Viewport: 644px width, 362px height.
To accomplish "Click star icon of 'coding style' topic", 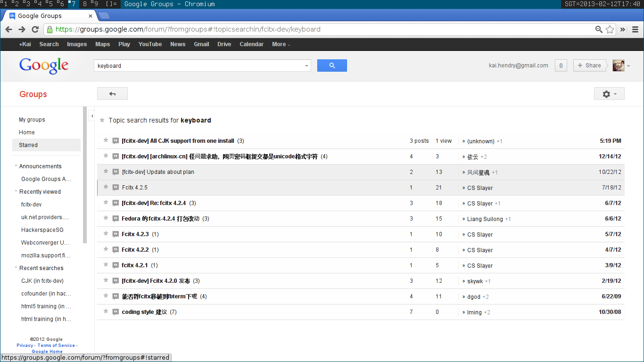I will [106, 312].
